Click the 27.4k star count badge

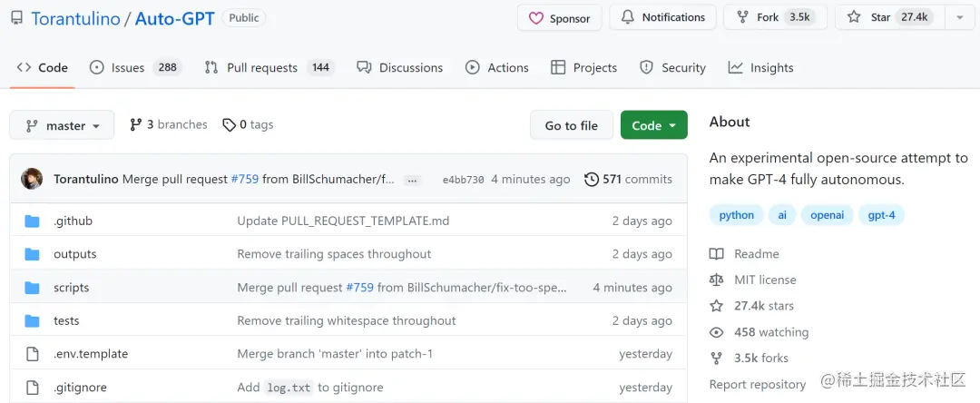tap(914, 17)
